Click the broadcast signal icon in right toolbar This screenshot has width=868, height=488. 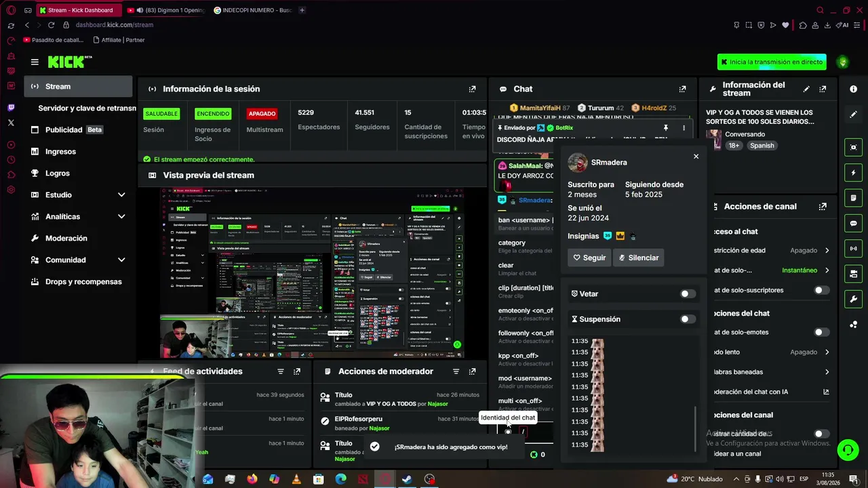pos(853,249)
